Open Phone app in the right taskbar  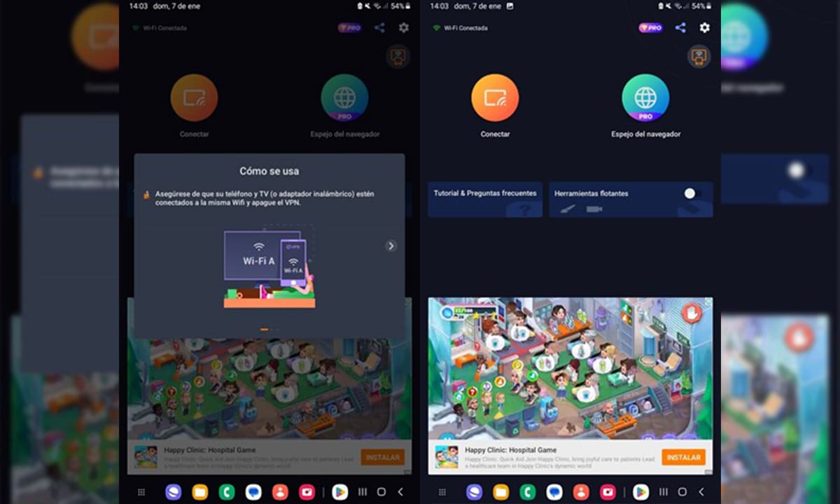pyautogui.click(x=528, y=492)
